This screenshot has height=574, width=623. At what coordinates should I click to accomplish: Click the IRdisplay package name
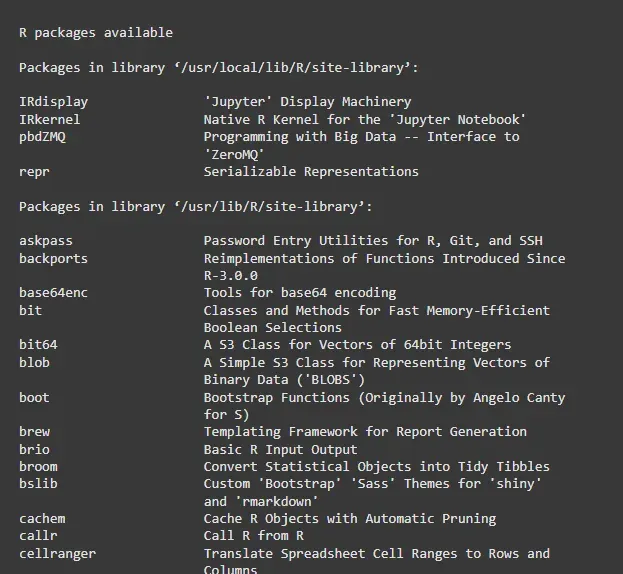click(x=53, y=101)
